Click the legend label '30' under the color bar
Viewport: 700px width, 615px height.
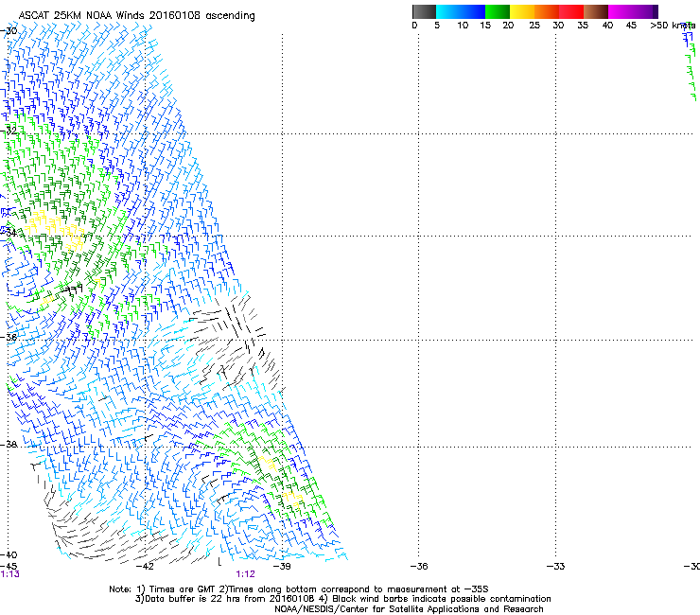click(558, 26)
